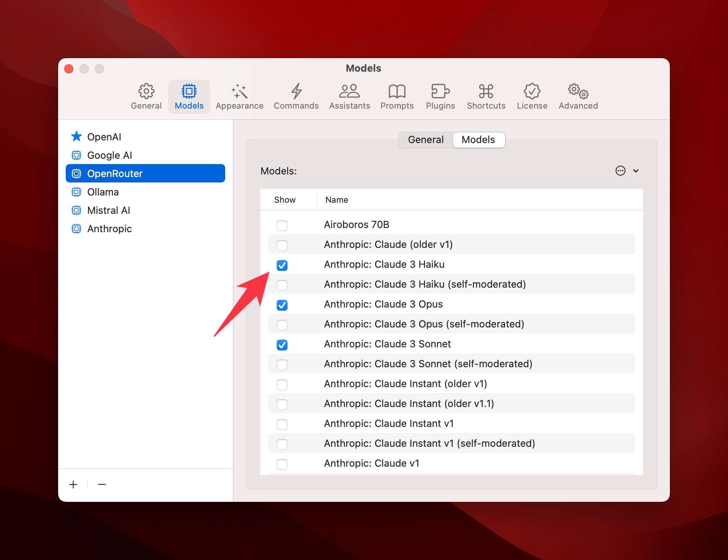Click the Name column header
728x560 pixels.
(336, 200)
